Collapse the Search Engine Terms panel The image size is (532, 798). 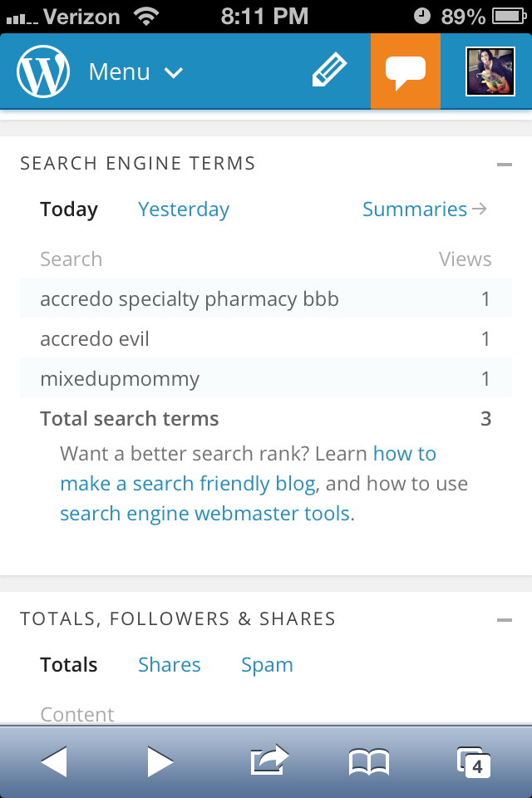(x=504, y=165)
